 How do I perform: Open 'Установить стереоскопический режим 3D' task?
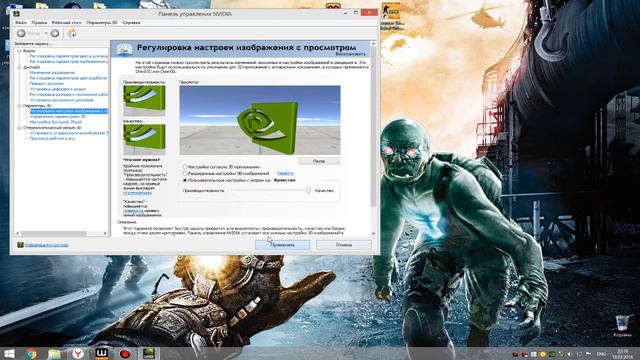[x=69, y=133]
